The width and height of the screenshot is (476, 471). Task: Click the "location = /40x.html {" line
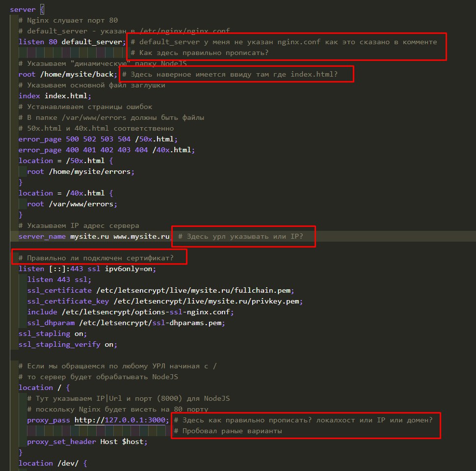tap(66, 193)
